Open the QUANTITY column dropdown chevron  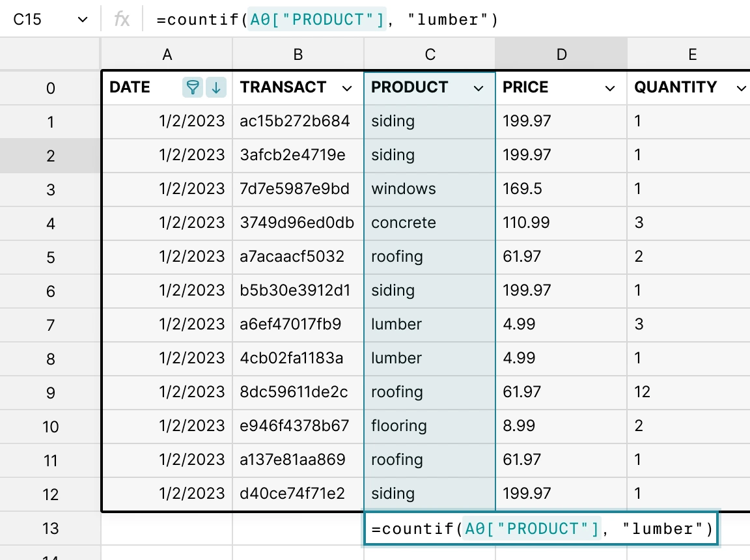pyautogui.click(x=741, y=89)
